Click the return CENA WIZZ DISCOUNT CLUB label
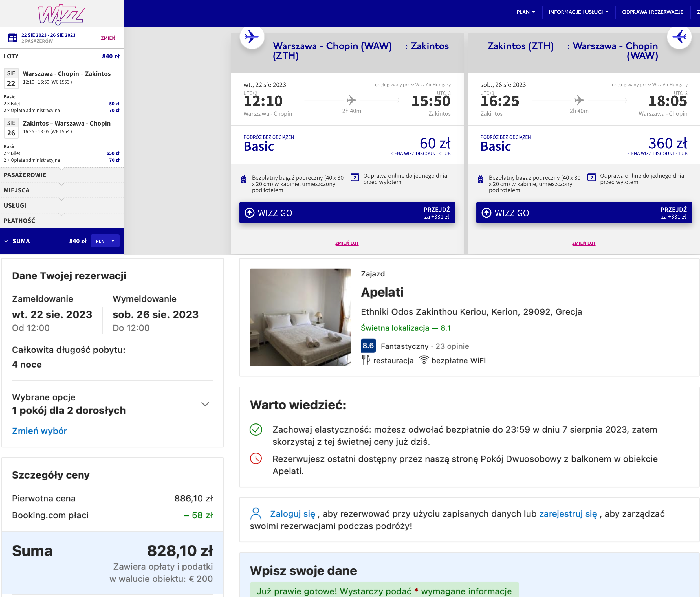700x597 pixels. [657, 153]
